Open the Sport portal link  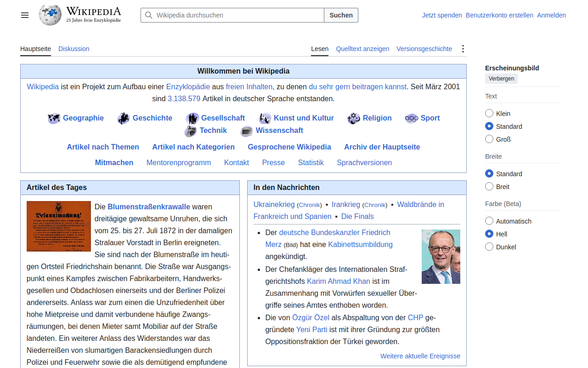tap(430, 118)
